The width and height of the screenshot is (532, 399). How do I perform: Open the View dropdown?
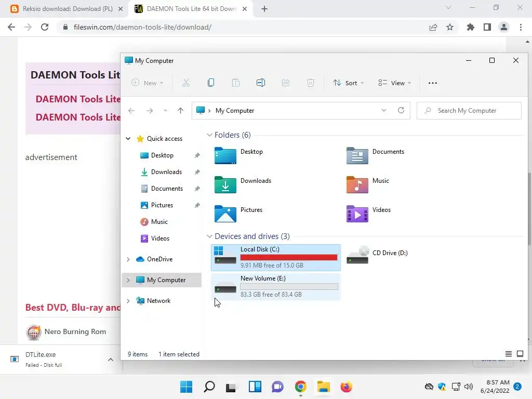(395, 83)
